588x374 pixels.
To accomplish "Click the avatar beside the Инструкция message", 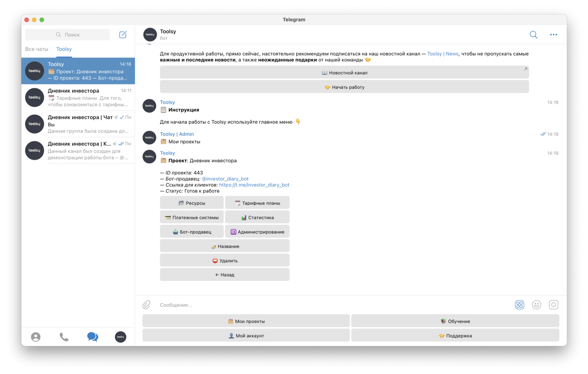I will tap(149, 105).
